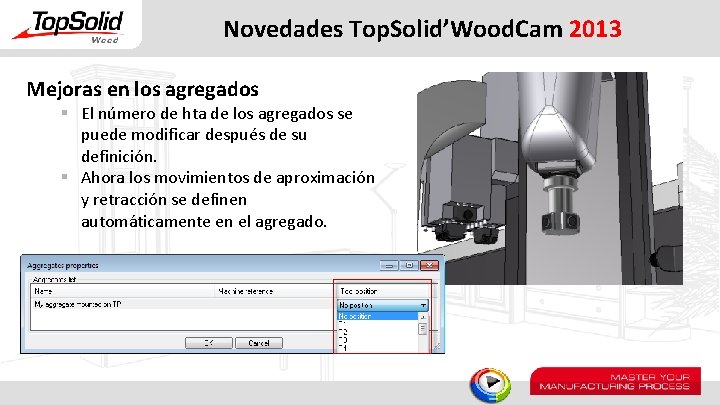The width and height of the screenshot is (720, 405).
Task: Select the 'My aggregate mounted on TP' row
Action: [184, 304]
